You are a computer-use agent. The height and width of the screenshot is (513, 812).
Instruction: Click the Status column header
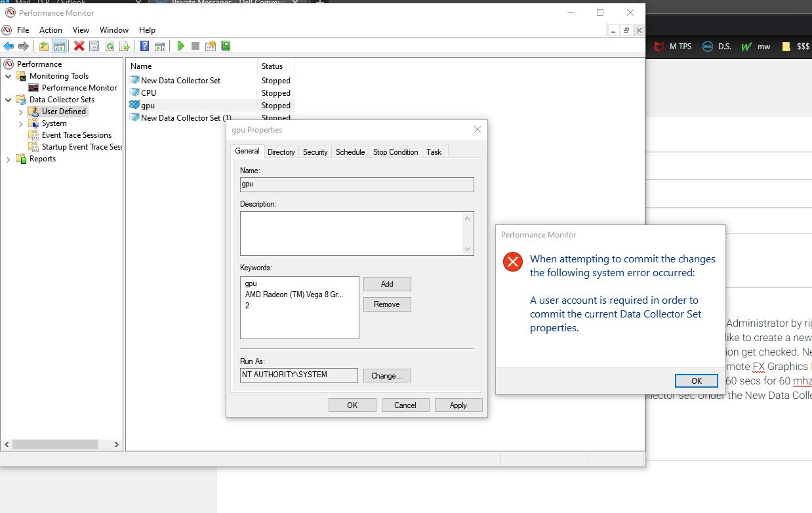click(x=276, y=66)
